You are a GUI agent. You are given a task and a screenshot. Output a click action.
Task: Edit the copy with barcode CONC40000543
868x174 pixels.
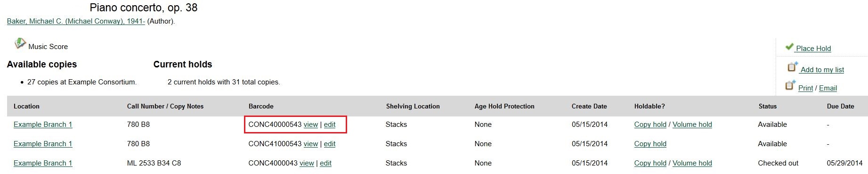point(330,124)
